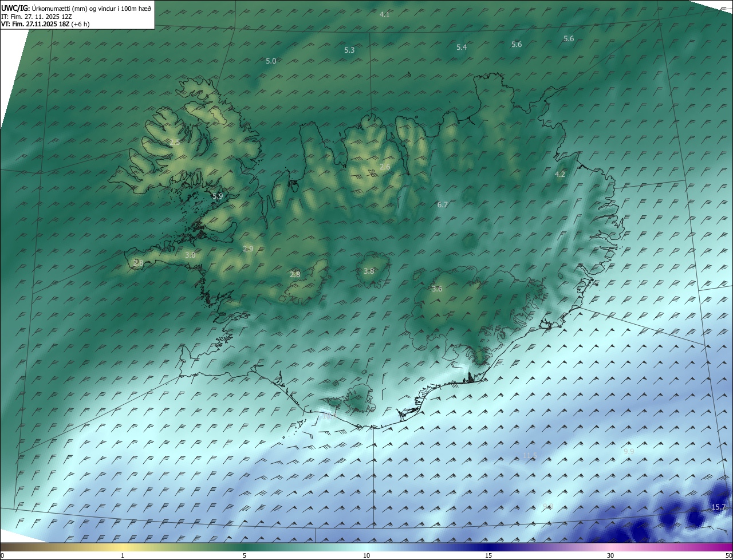Click the map title "UWC/IG: Úrkomumætti (mm) og vindur í 100m hæð"

click(76, 9)
